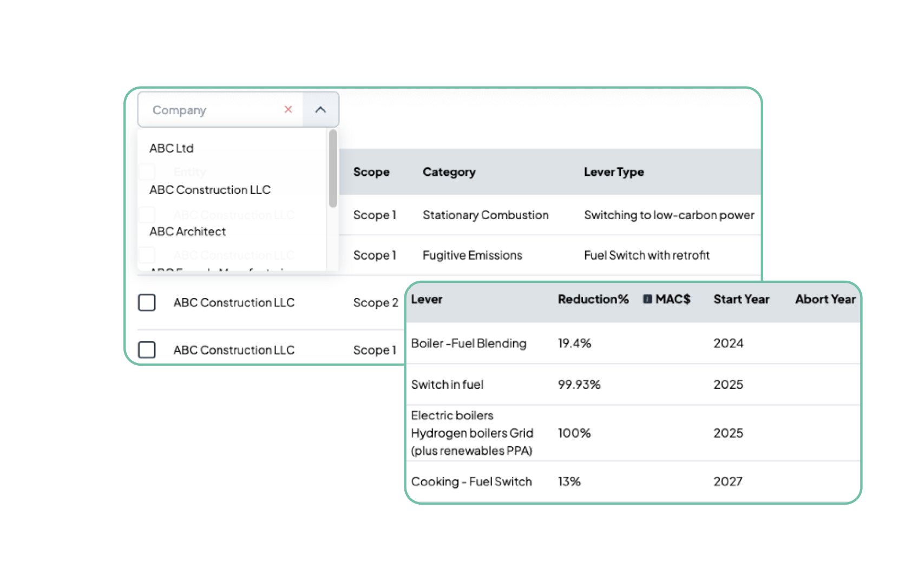This screenshot has width=905, height=588.
Task: Check the Scope 2 ABC Construction row
Action: [x=147, y=302]
